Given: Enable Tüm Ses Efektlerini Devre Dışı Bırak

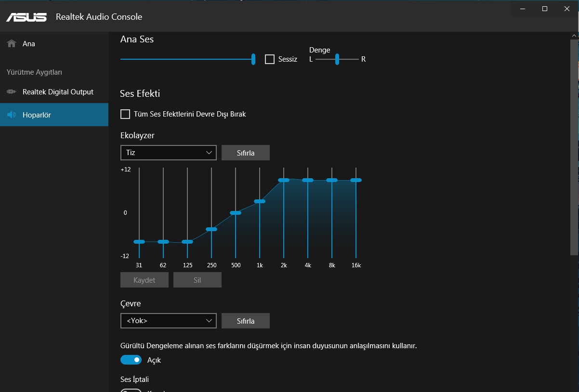Looking at the screenshot, I should (125, 114).
